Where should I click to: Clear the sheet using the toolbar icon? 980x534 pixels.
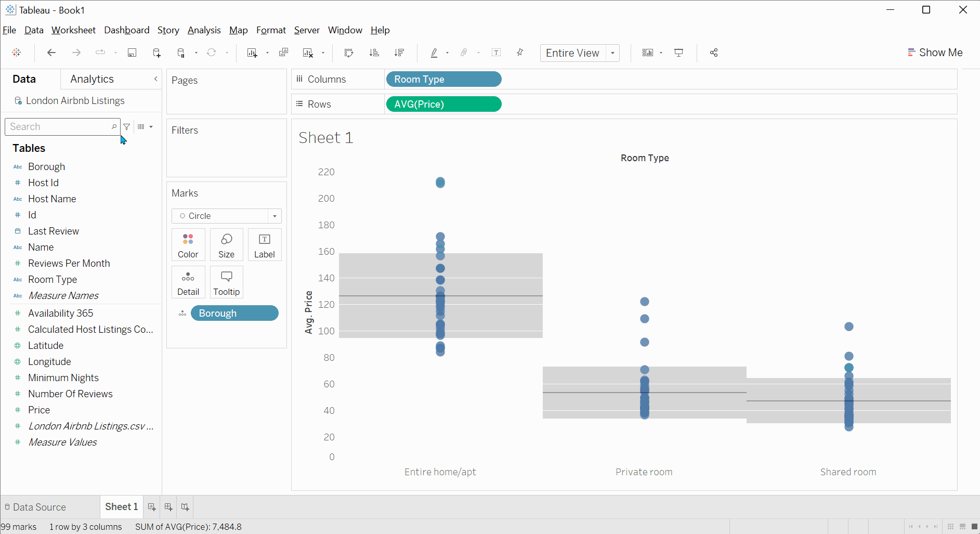[x=308, y=53]
